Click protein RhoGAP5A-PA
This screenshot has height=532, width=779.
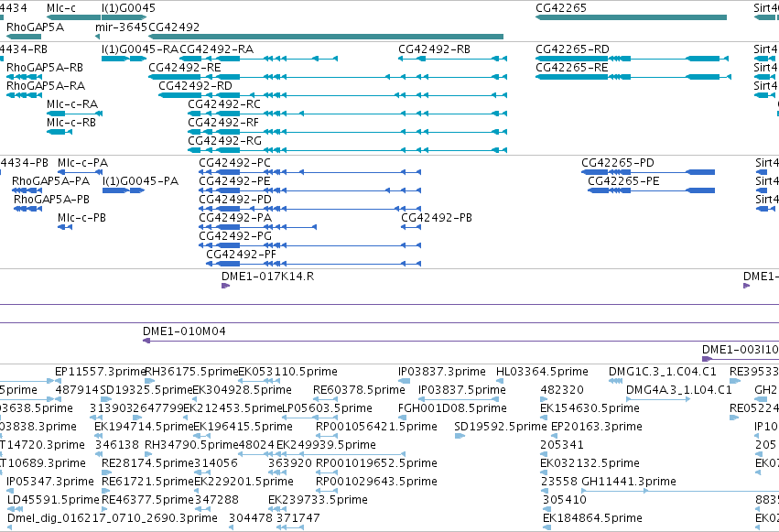coord(27,190)
